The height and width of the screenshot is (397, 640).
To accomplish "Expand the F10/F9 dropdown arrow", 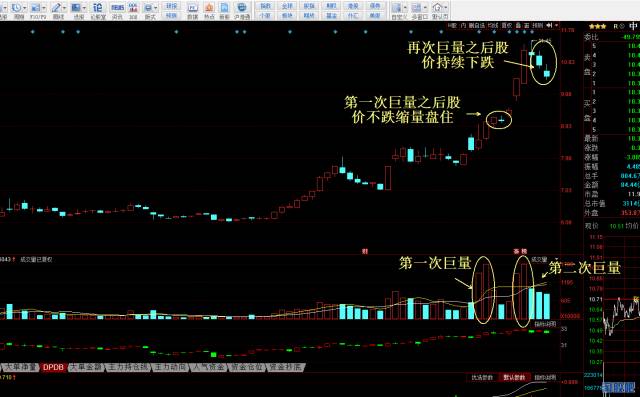I will [x=44, y=8].
